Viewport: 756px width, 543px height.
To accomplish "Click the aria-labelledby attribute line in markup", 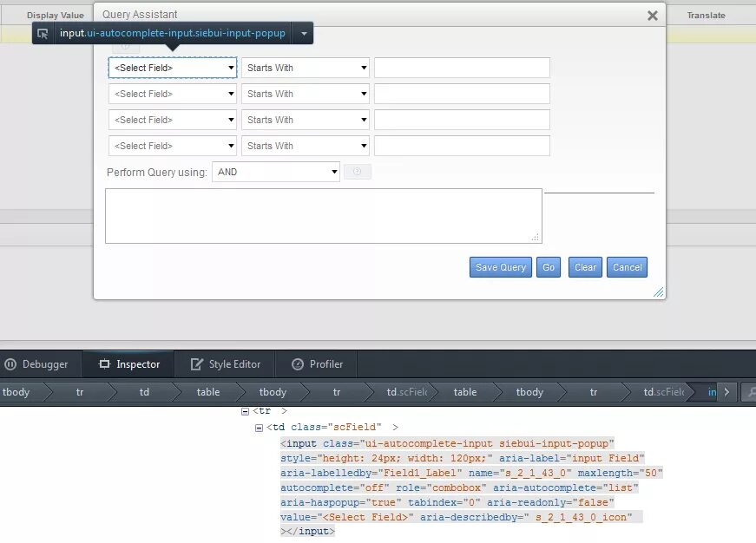I will point(471,473).
